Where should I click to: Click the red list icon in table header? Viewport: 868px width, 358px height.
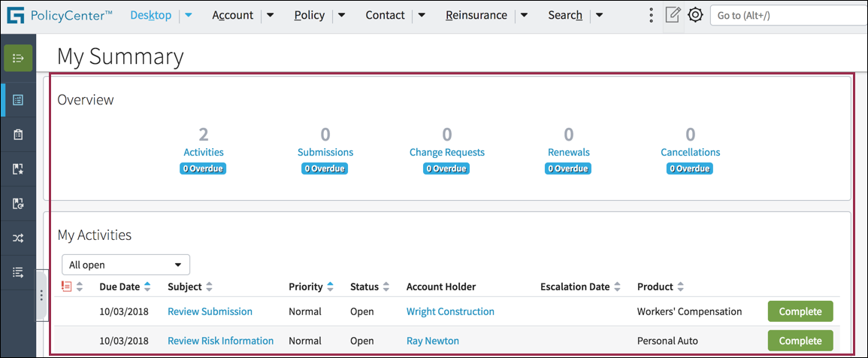67,287
